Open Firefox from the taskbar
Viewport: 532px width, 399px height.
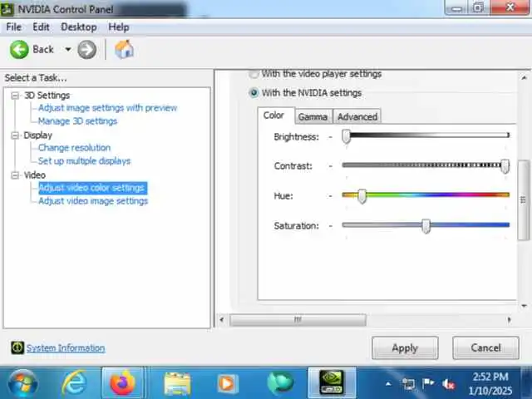pyautogui.click(x=122, y=383)
